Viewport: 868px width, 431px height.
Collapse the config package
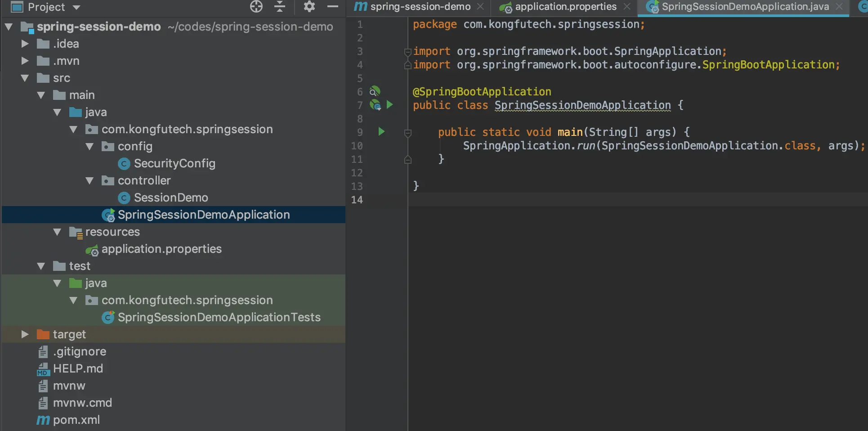tap(90, 147)
